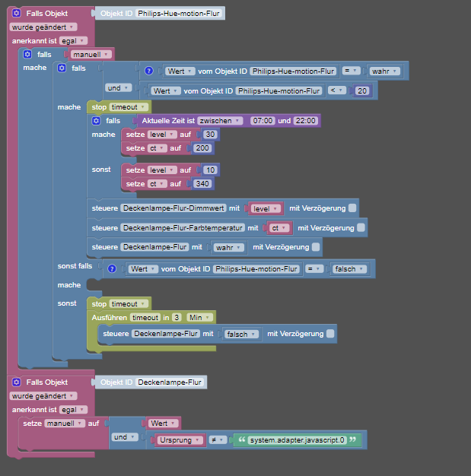Open 'ct' dropdown in setze ct auf 200
Image resolution: width=471 pixels, height=476 pixels.
[x=158, y=148]
